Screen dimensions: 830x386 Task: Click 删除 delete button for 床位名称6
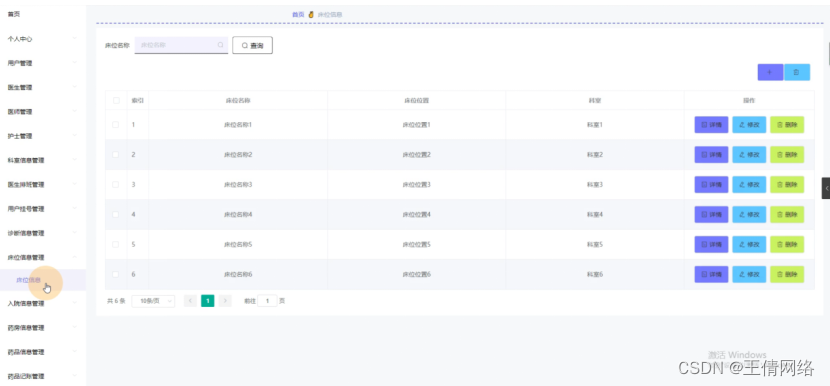tap(787, 274)
